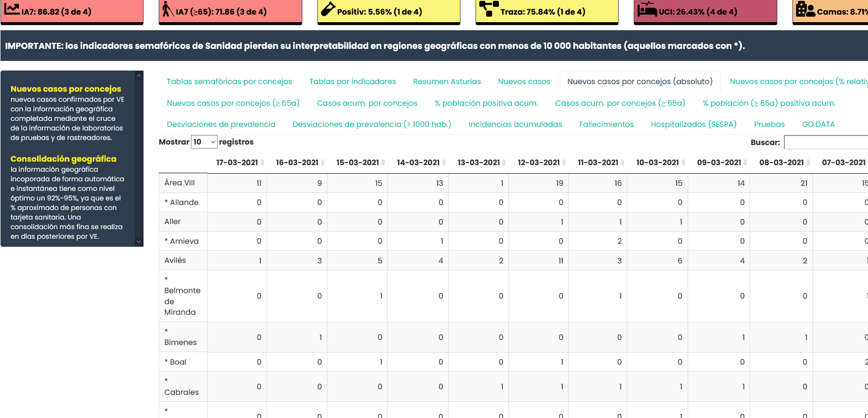Image resolution: width=868 pixels, height=418 pixels.
Task: Open the Hospitalizados (SESPA) tab
Action: click(x=693, y=124)
